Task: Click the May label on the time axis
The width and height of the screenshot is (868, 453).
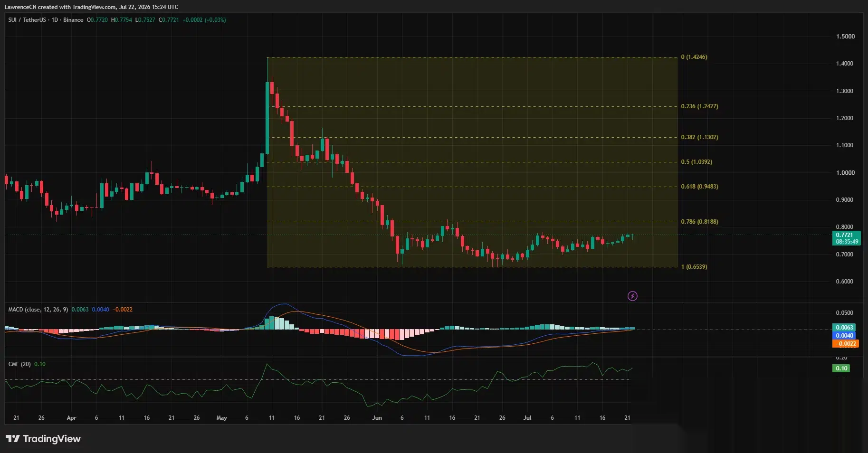Action: click(x=221, y=418)
